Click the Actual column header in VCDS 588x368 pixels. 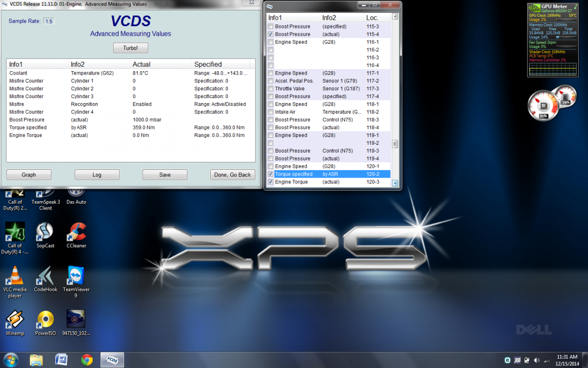point(161,64)
